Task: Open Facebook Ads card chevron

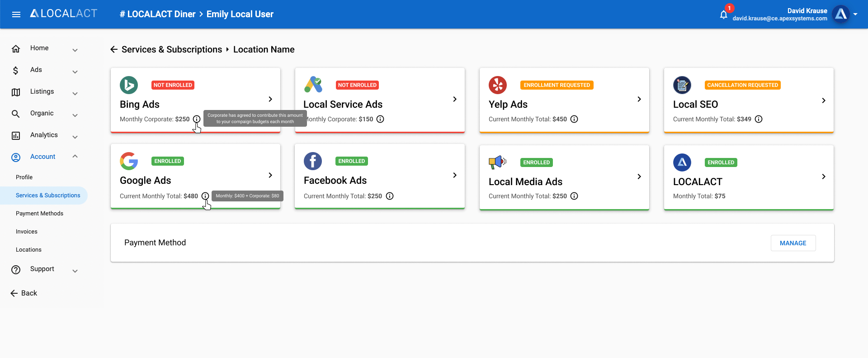Action: (x=455, y=175)
